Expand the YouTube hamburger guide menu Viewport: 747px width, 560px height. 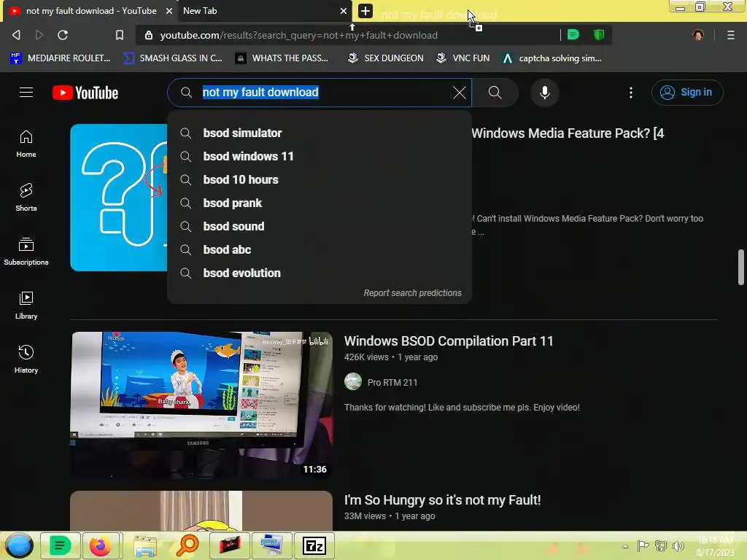26,93
